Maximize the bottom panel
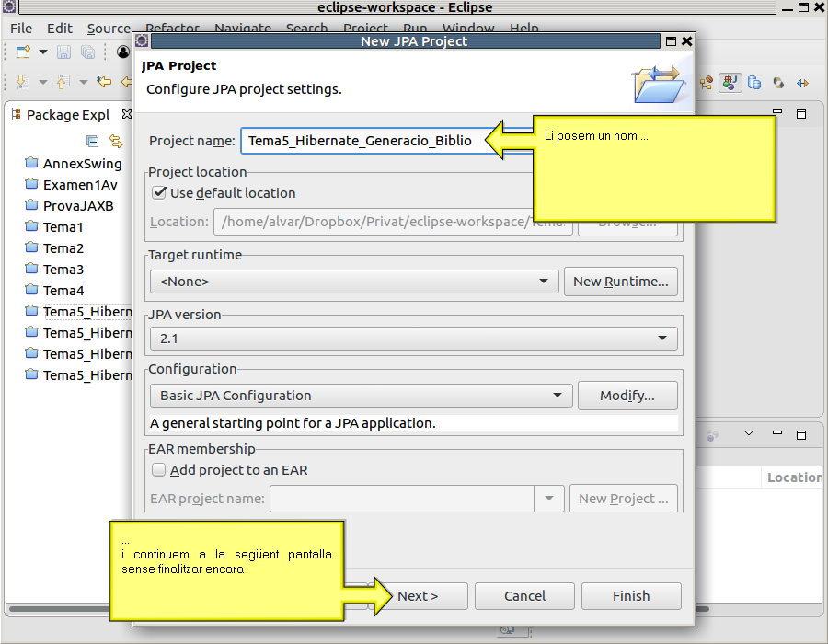 801,435
